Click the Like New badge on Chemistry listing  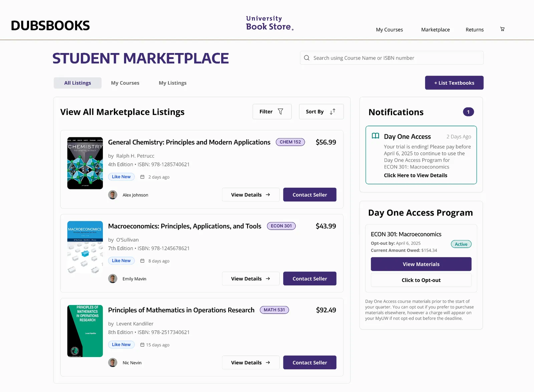coord(121,177)
